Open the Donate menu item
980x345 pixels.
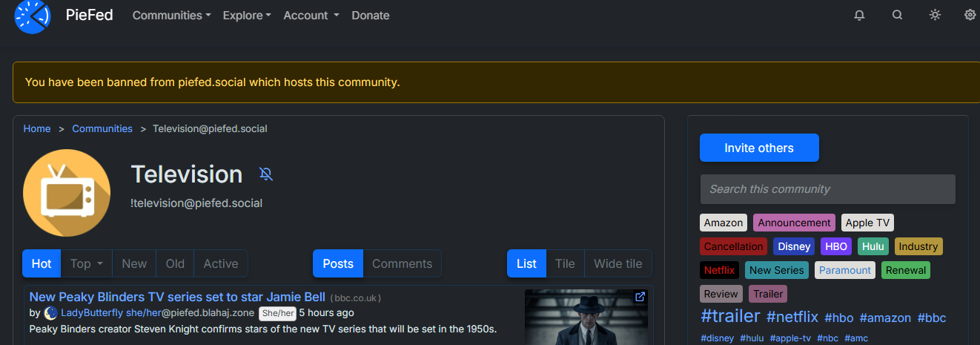tap(370, 16)
